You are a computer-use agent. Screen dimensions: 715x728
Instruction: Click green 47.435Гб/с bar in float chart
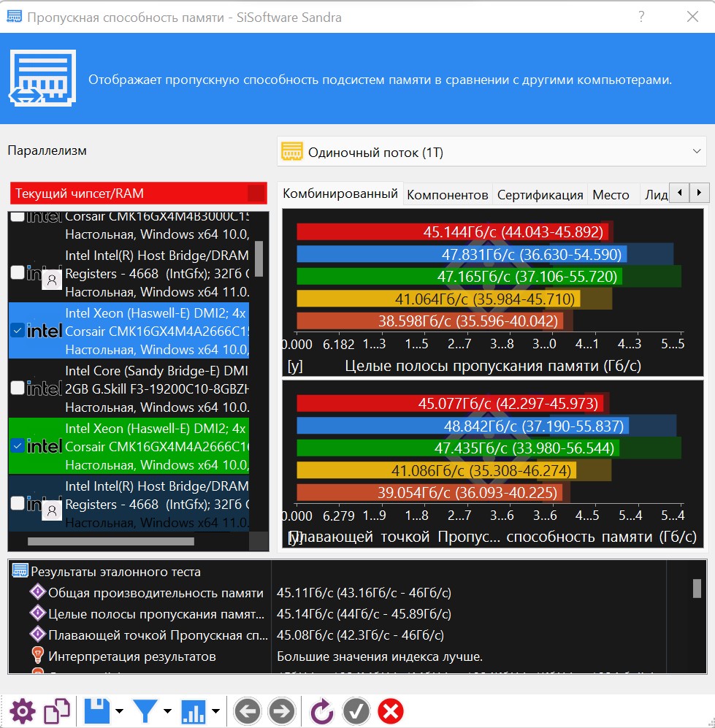pos(458,448)
